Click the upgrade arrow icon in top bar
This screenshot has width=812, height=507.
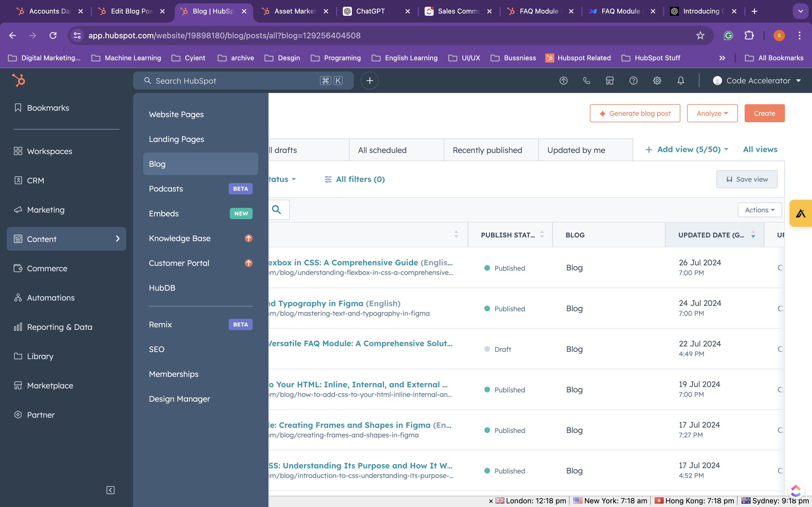pyautogui.click(x=563, y=81)
